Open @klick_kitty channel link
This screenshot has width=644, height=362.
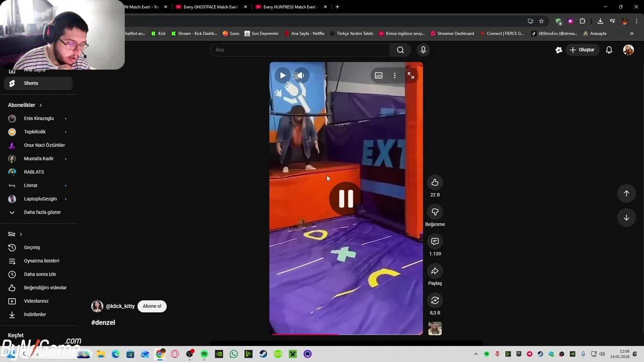[120, 306]
